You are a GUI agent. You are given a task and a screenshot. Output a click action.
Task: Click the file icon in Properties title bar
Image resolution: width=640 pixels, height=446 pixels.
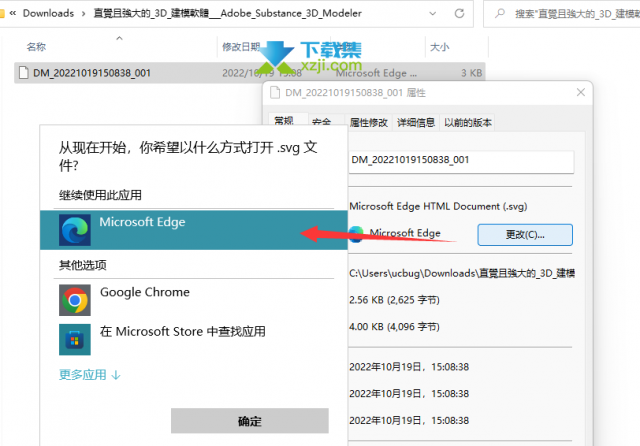pos(275,93)
